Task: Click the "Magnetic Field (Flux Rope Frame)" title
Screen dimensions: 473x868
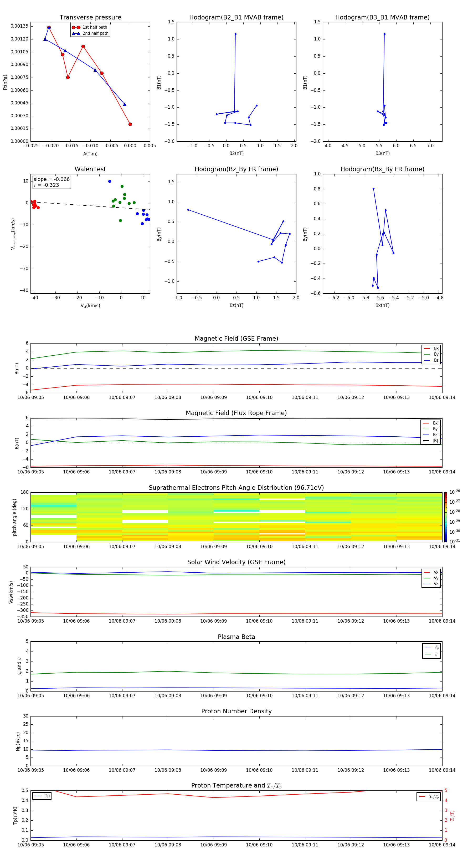Action: (236, 413)
